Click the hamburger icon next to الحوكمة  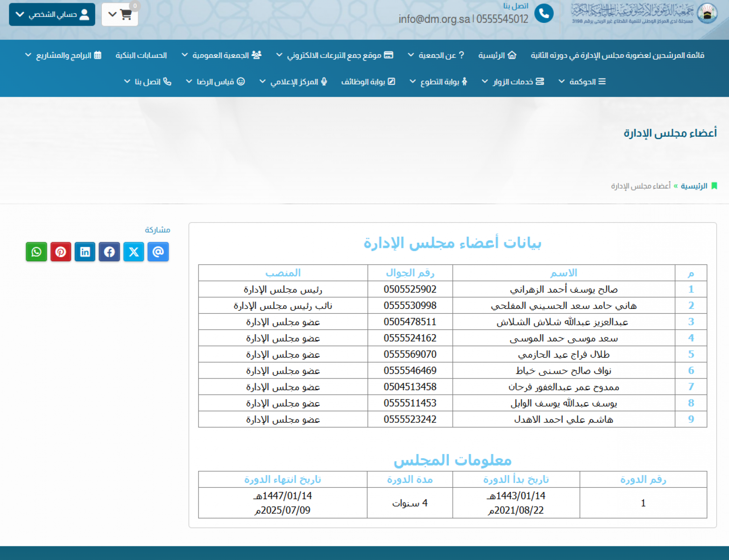(x=602, y=82)
